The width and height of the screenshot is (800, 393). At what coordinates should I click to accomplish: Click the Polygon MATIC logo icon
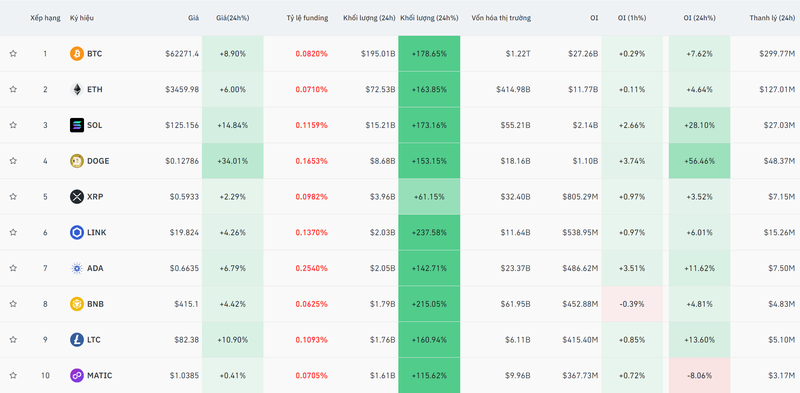click(77, 375)
